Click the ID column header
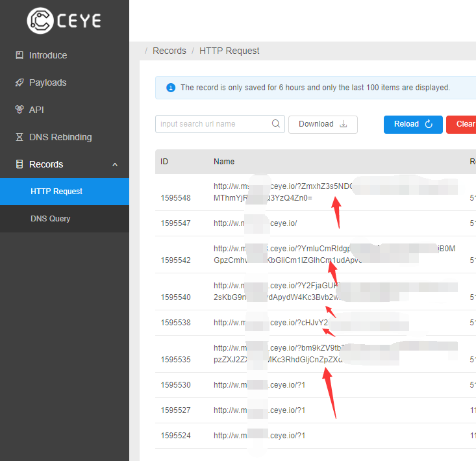This screenshot has height=461, width=476. point(164,162)
